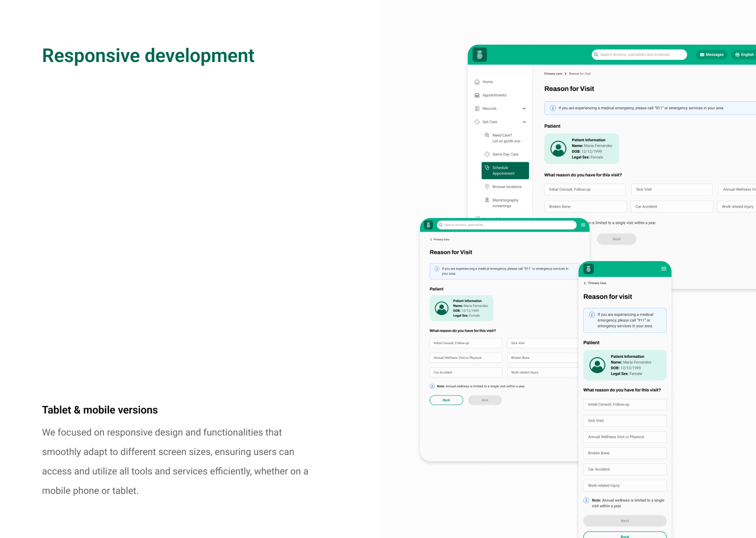Click the Home icon in the sidebar
Viewport: 756px width, 538px height.
click(x=477, y=82)
